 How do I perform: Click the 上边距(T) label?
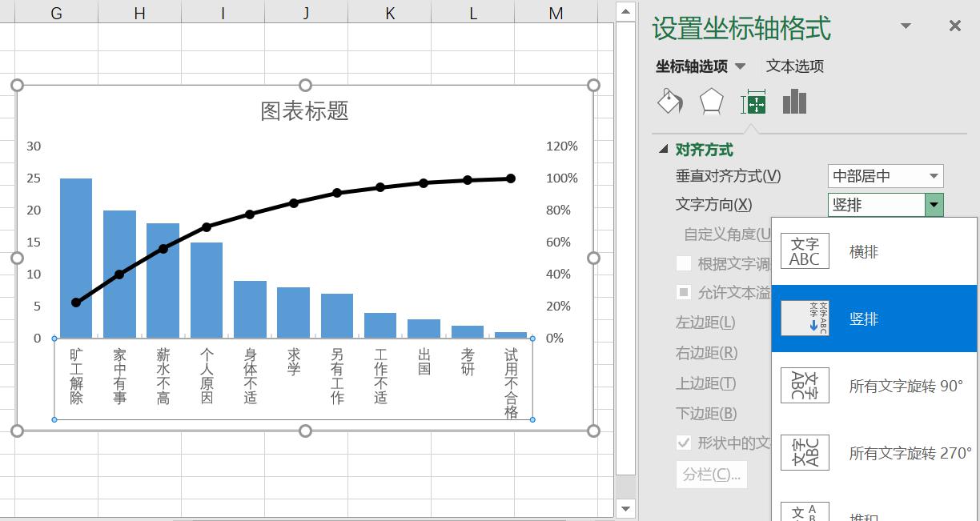click(705, 383)
